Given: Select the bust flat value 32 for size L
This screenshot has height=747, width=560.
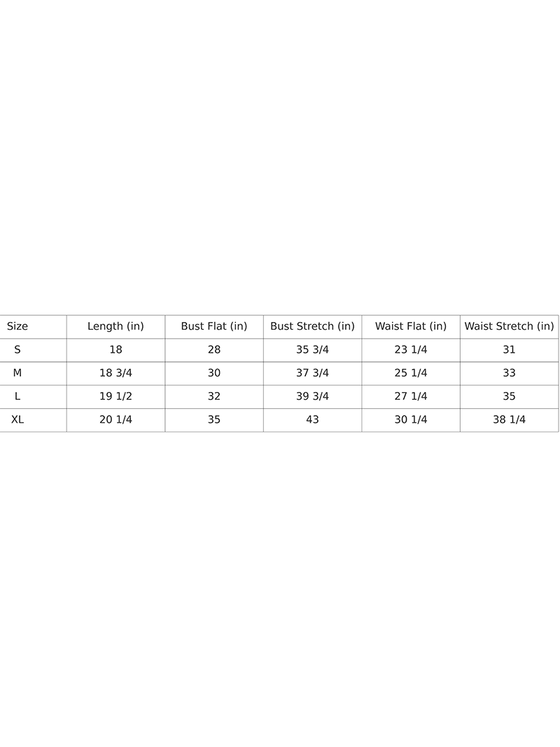Looking at the screenshot, I should click(214, 396).
